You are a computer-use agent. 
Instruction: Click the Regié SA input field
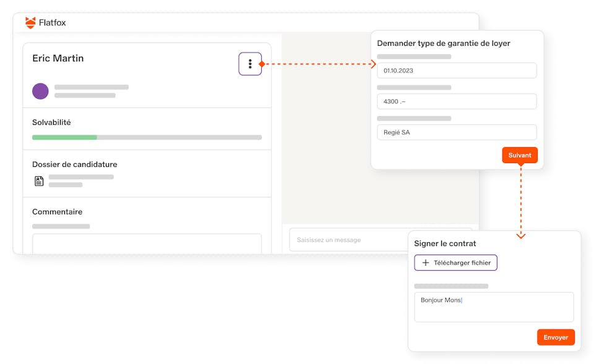tap(457, 132)
